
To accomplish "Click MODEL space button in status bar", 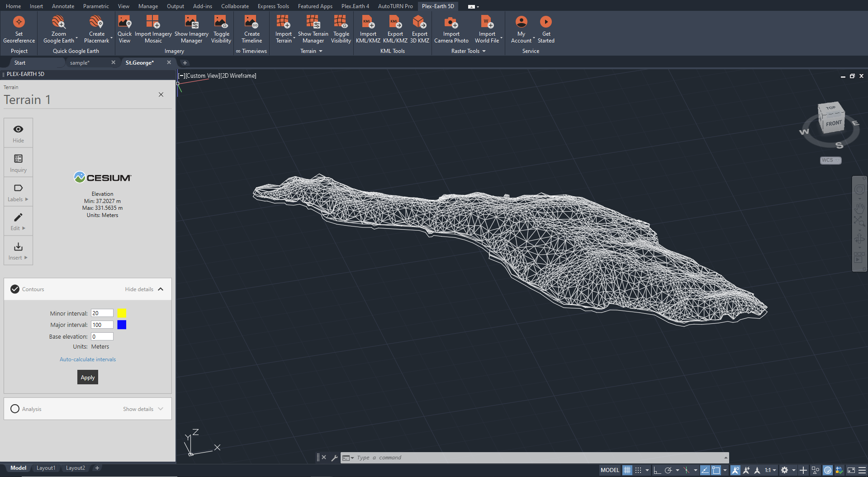I will pos(610,470).
